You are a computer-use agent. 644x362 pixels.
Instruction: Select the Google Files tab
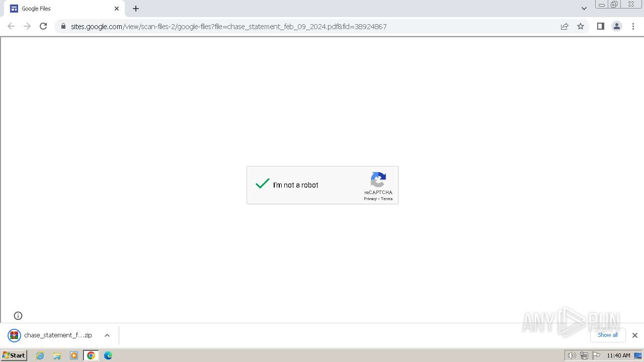64,9
